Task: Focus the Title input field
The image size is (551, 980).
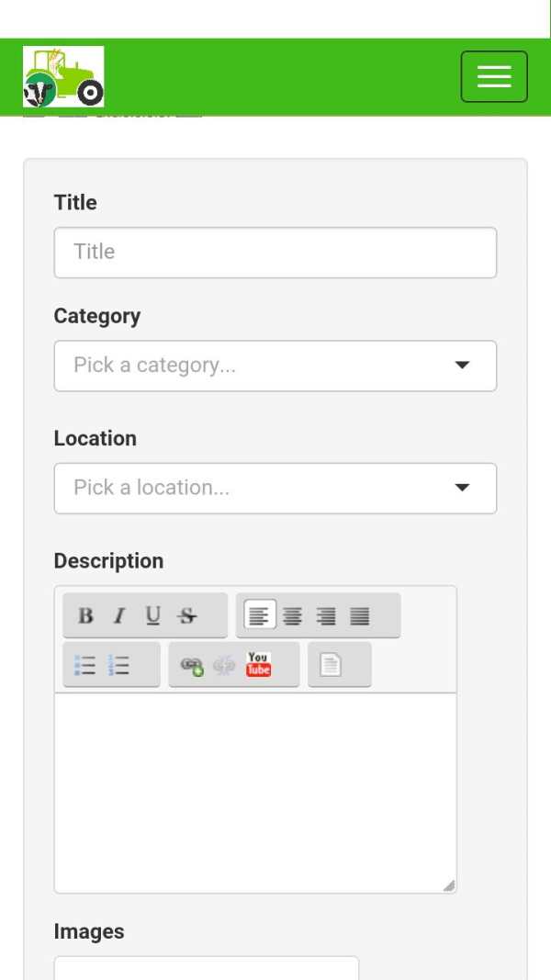Action: pos(275,253)
